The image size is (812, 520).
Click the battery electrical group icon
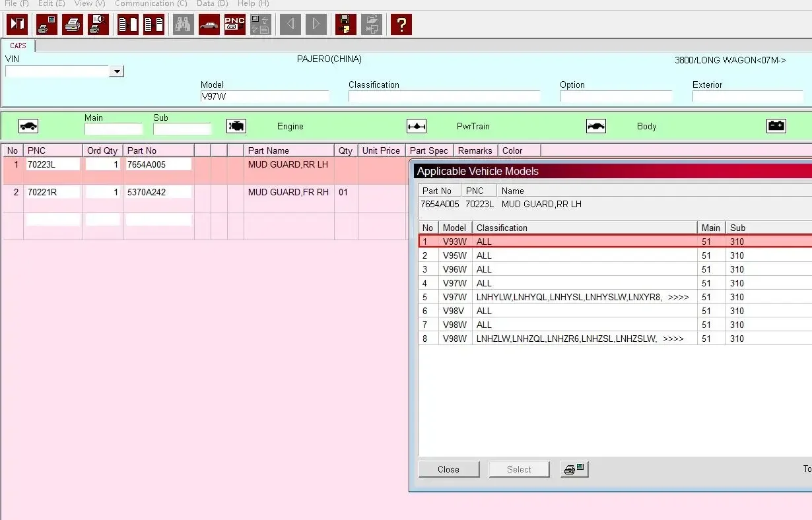pos(776,126)
